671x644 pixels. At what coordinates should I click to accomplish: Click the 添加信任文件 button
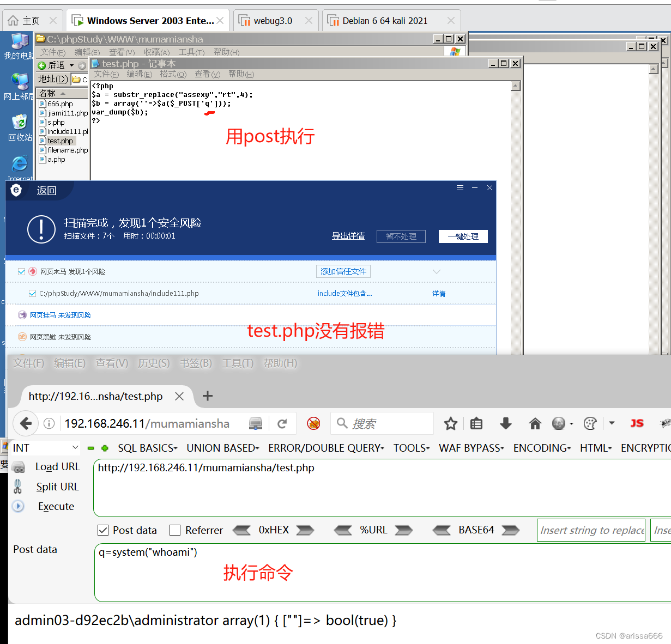point(343,271)
